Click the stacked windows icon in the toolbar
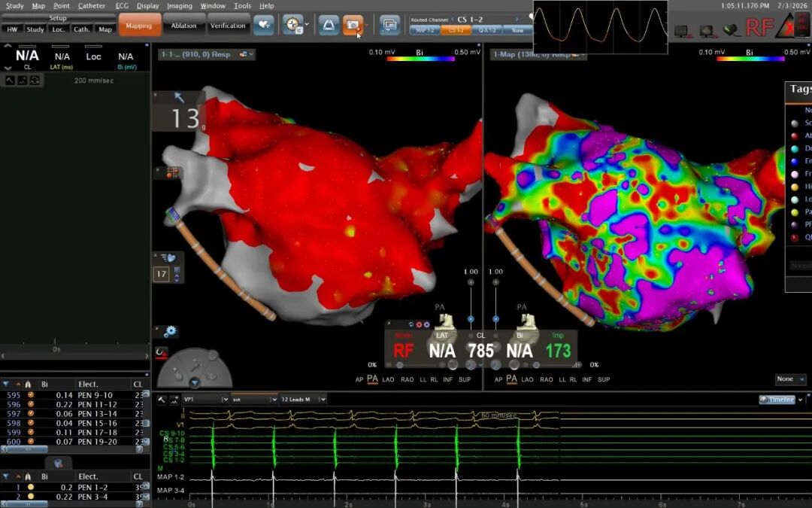The height and width of the screenshot is (508, 812). click(389, 25)
